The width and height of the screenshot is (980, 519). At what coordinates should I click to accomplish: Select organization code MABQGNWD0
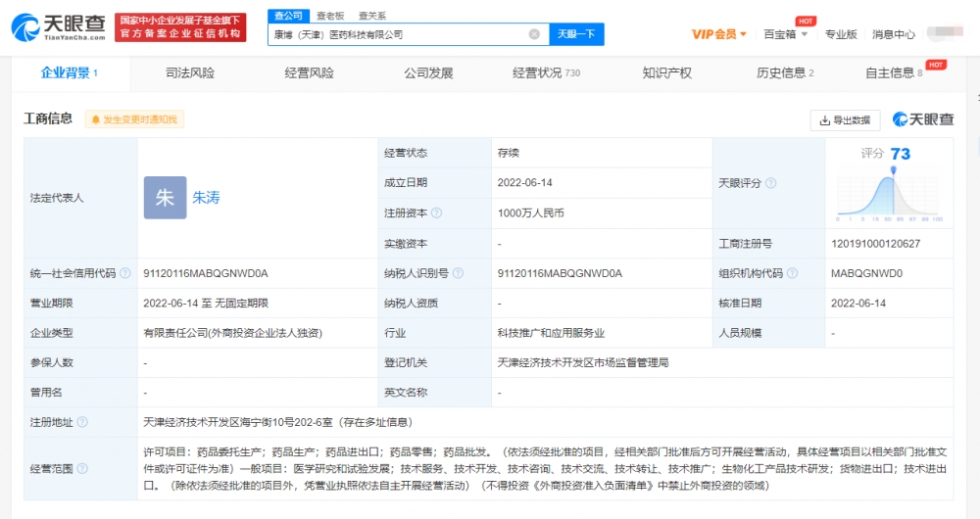[x=867, y=273]
